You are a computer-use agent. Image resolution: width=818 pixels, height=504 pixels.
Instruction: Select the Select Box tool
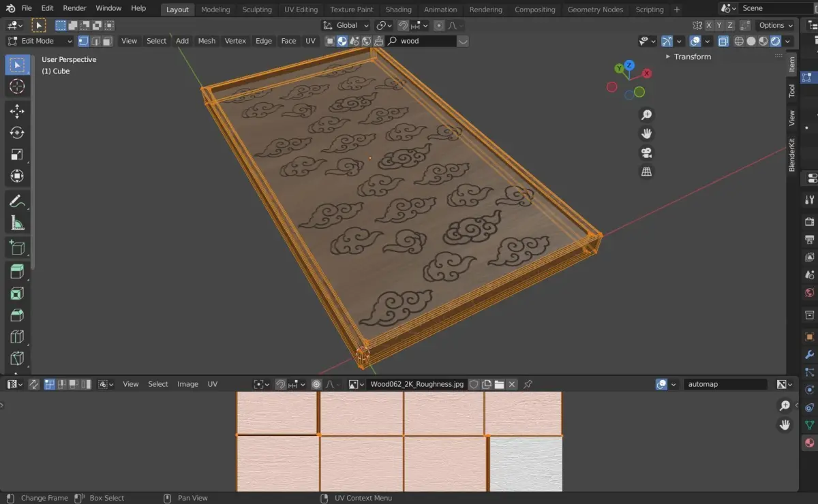(18, 65)
